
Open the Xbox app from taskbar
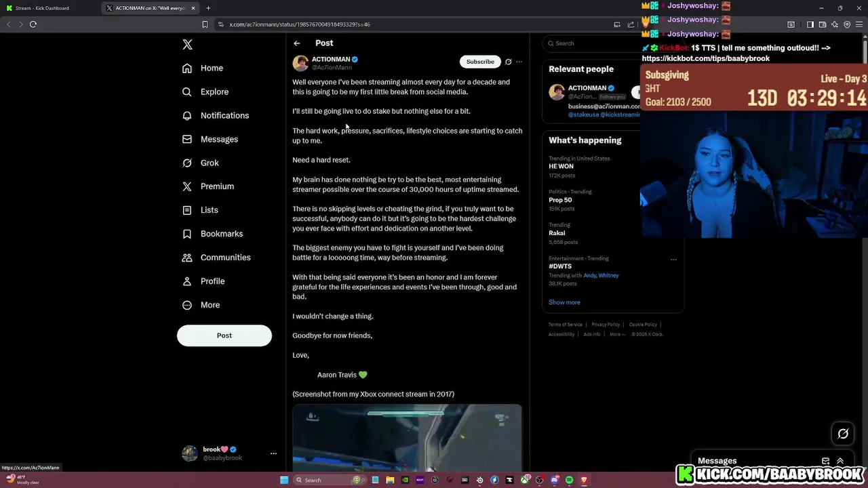point(524,480)
